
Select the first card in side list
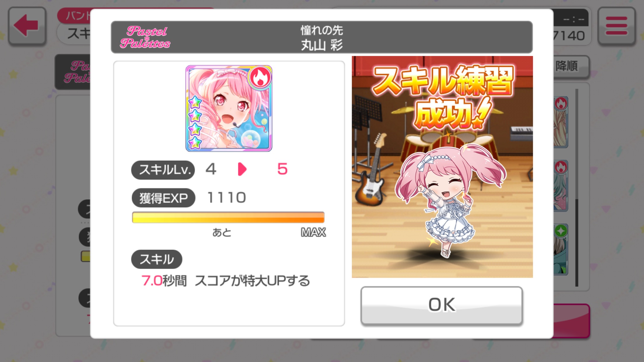pos(561,122)
